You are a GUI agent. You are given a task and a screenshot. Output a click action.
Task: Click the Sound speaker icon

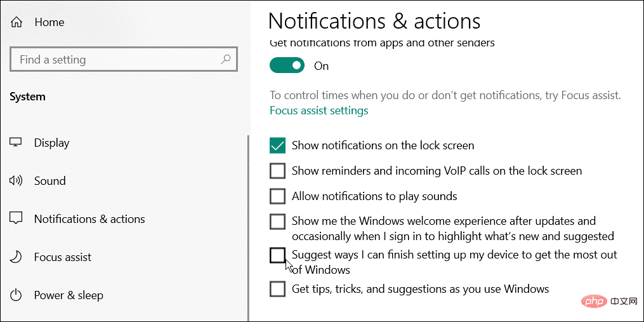coord(16,181)
